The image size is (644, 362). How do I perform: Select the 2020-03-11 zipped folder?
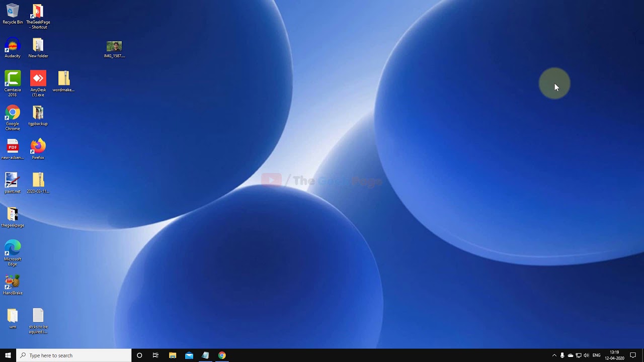38,183
